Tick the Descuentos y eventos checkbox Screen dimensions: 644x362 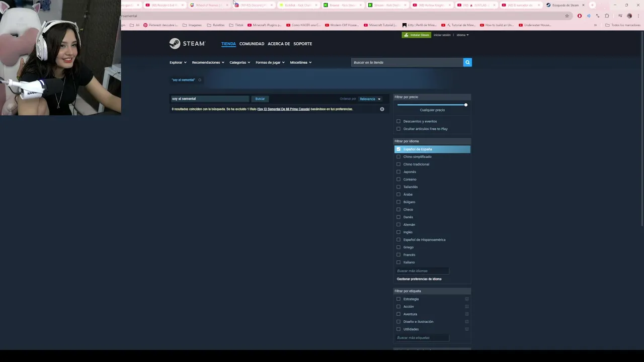click(x=398, y=121)
